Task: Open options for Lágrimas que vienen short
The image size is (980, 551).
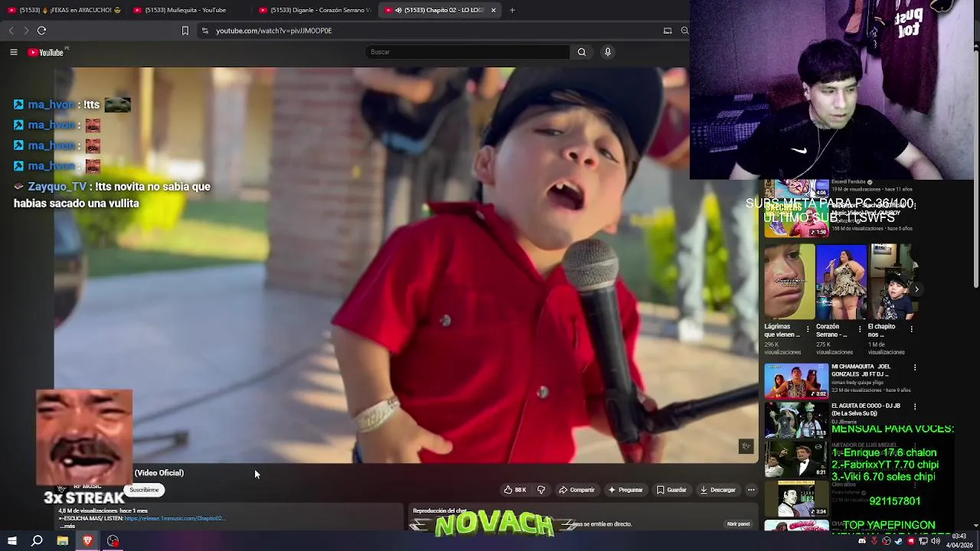Action: pyautogui.click(x=807, y=329)
